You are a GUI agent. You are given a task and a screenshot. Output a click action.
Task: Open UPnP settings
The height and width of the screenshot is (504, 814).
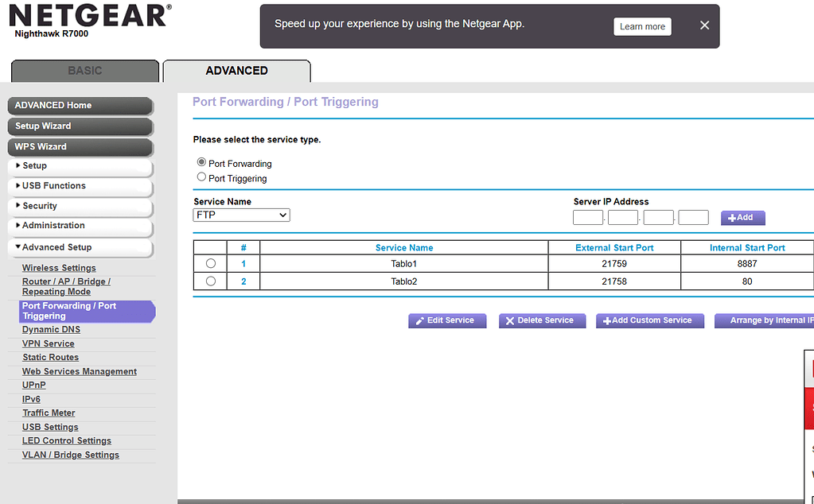[x=33, y=386]
